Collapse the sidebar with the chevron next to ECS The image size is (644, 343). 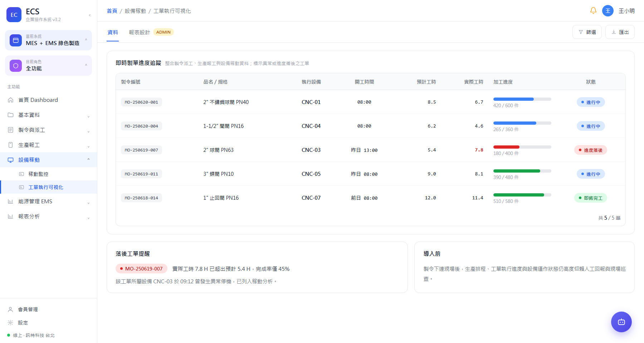tap(89, 15)
